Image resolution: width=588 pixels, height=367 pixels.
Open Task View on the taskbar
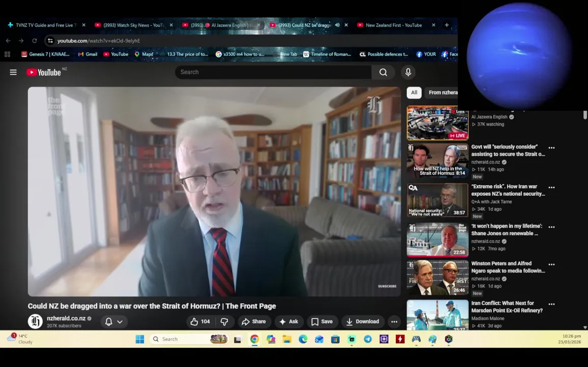click(237, 339)
